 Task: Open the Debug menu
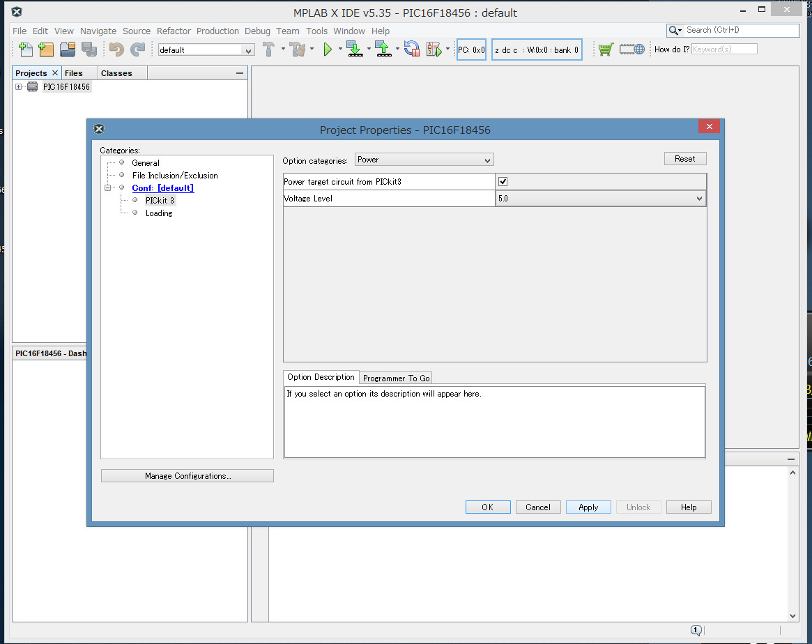(257, 31)
